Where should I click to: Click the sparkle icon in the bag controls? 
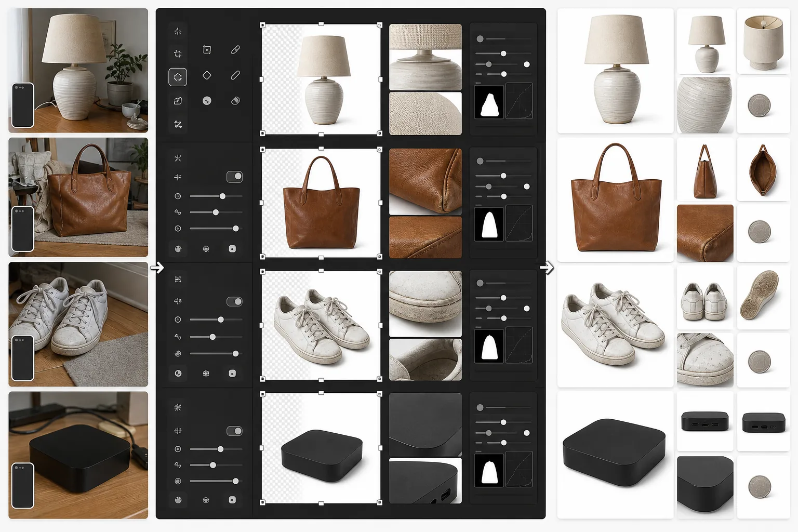coord(178,158)
